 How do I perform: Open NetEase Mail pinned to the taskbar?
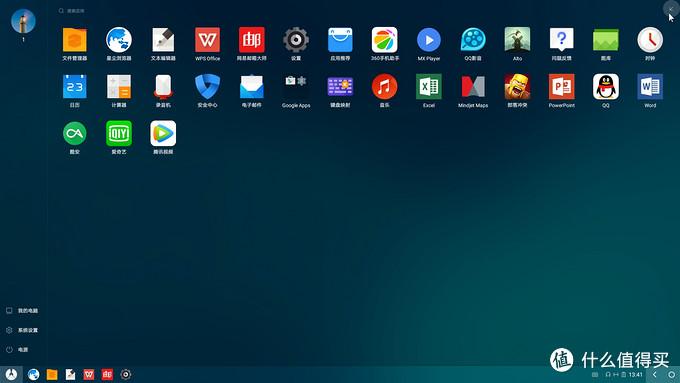(x=107, y=374)
